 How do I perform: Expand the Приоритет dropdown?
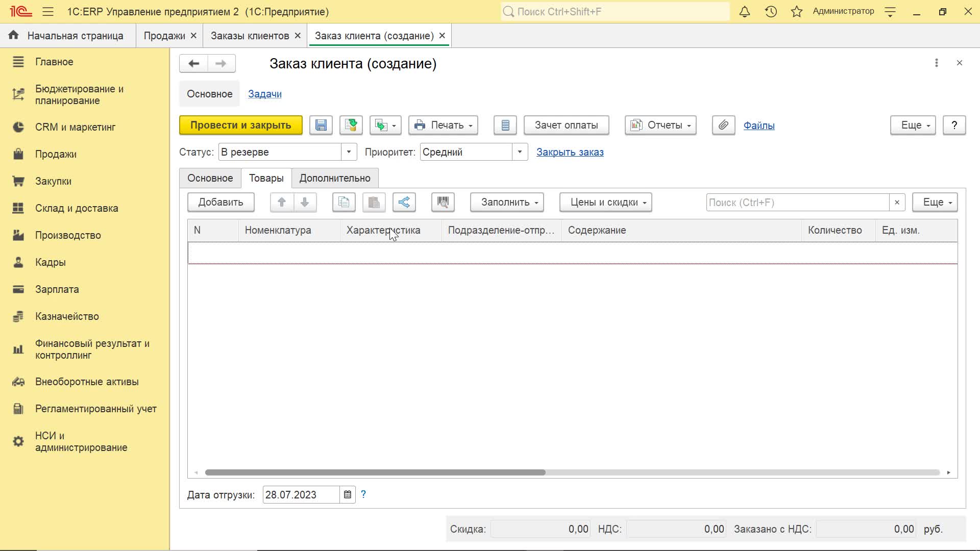click(x=520, y=152)
